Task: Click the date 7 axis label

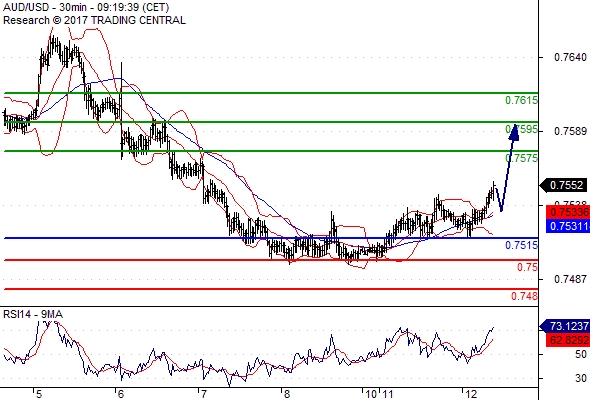Action: tap(203, 394)
